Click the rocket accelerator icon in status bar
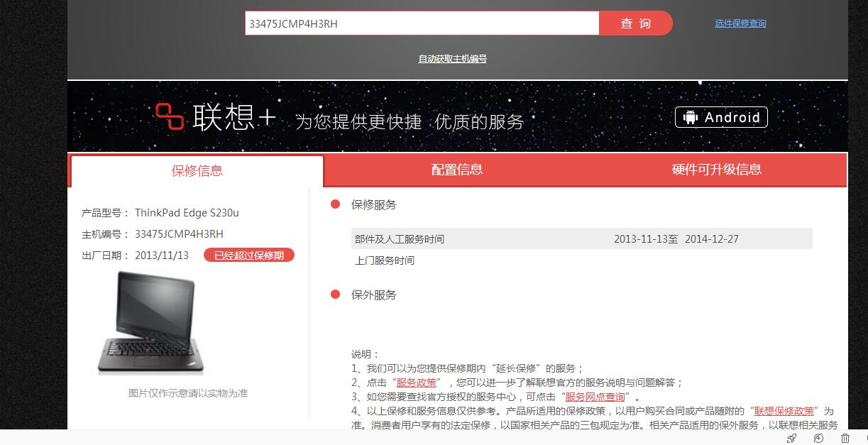This screenshot has width=868, height=445. [x=791, y=439]
